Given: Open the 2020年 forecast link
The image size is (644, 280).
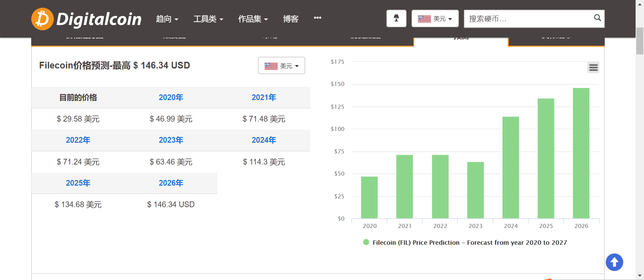Looking at the screenshot, I should pos(171,97).
